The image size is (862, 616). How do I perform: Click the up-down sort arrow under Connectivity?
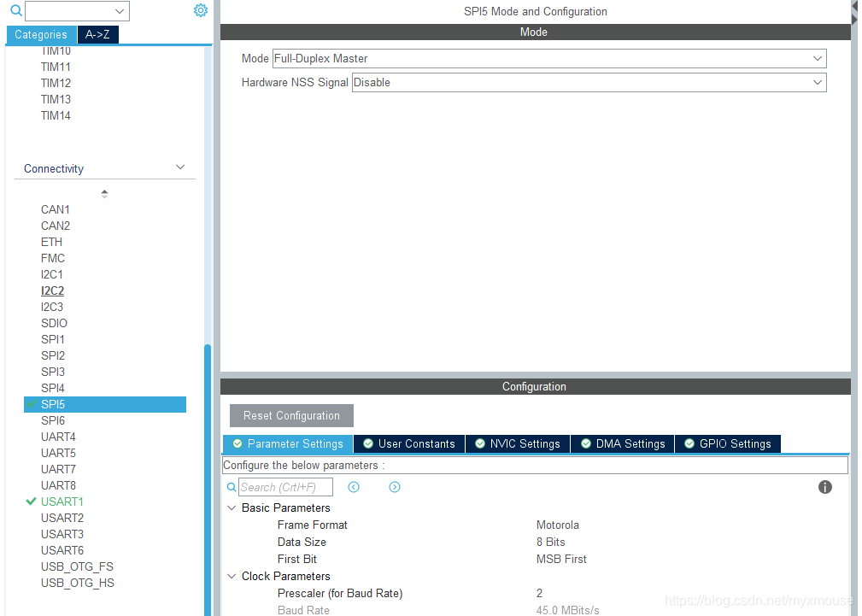click(104, 194)
